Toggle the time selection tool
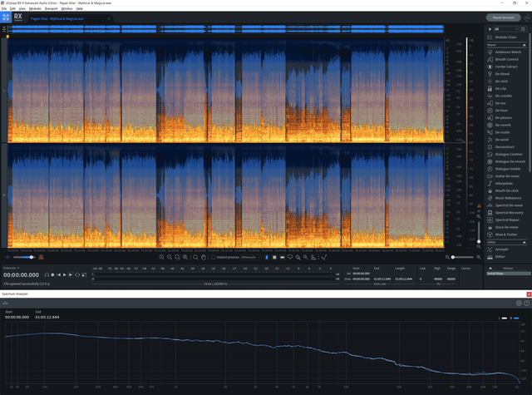Viewport: 532px width, 395px height. pos(267,257)
